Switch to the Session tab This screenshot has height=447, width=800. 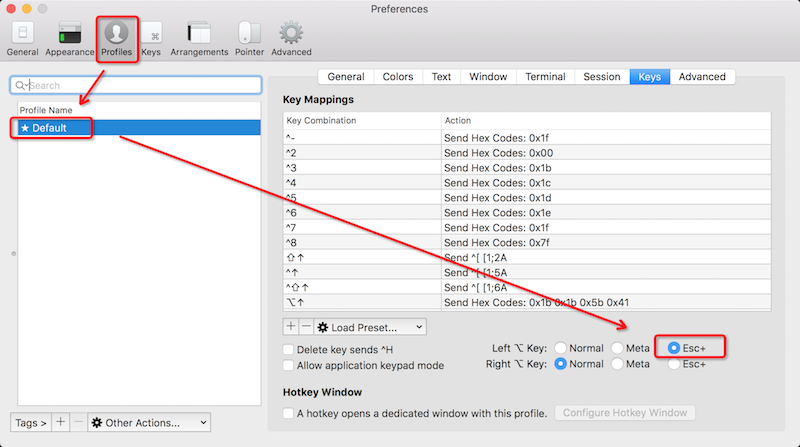pyautogui.click(x=602, y=77)
